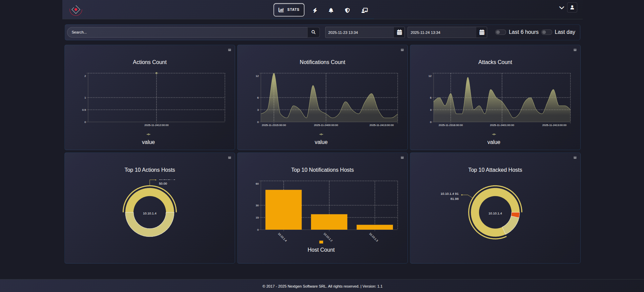Screen dimensions: 644x292
Task: Click the Actions Count title
Action: (150, 62)
